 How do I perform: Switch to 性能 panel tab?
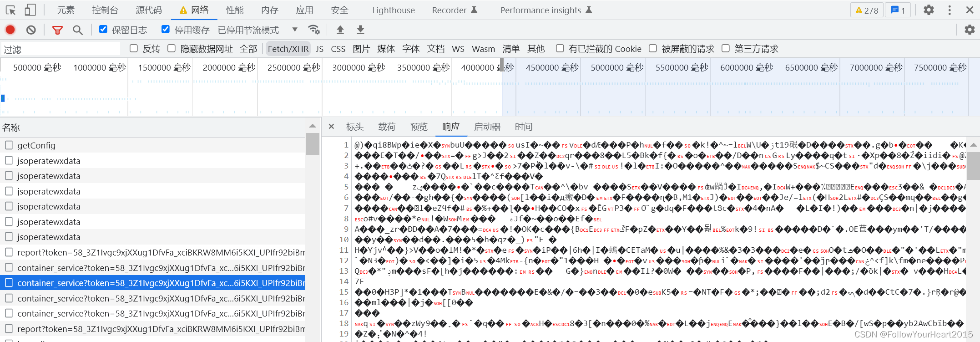[235, 10]
